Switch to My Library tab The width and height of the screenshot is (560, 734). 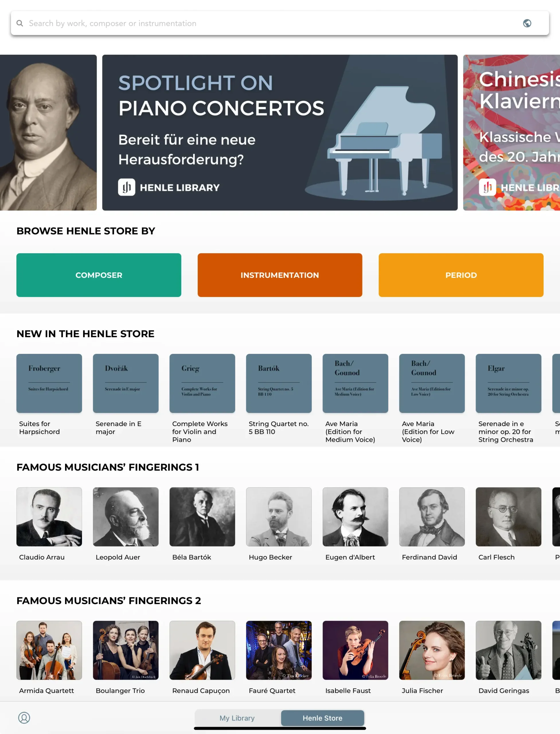click(237, 718)
